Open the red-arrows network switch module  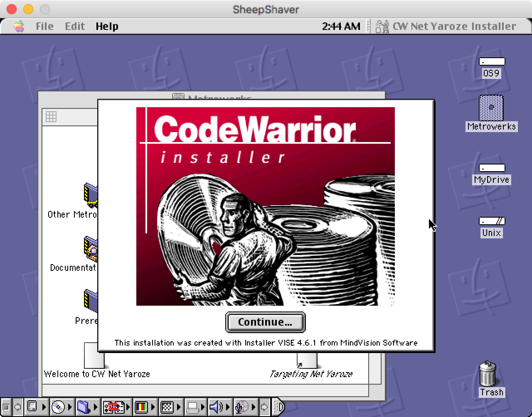[117, 407]
